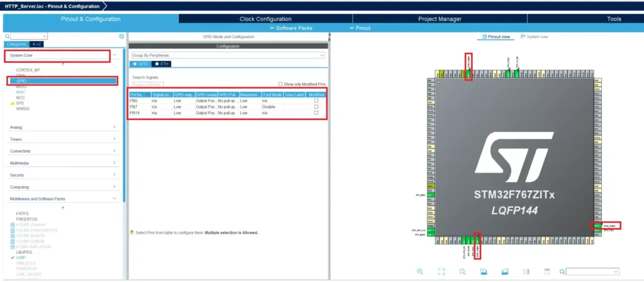This screenshot has height=282, width=644.
Task: Select RCC in System Core list
Action: [x=20, y=97]
